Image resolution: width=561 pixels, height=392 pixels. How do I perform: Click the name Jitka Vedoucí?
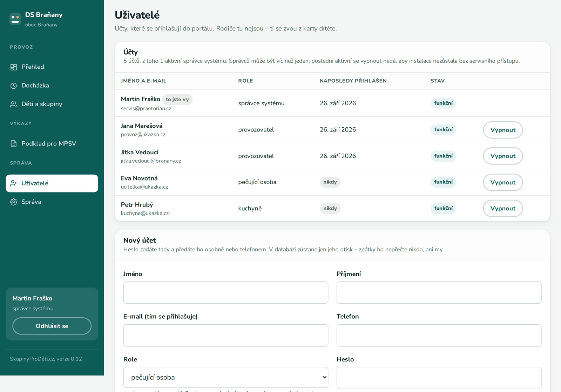pyautogui.click(x=140, y=152)
